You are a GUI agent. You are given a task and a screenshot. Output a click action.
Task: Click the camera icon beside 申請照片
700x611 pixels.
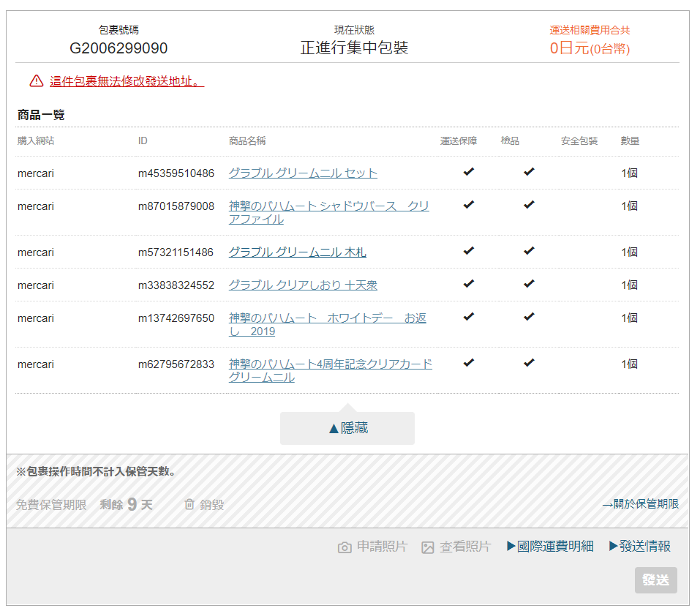coord(345,547)
